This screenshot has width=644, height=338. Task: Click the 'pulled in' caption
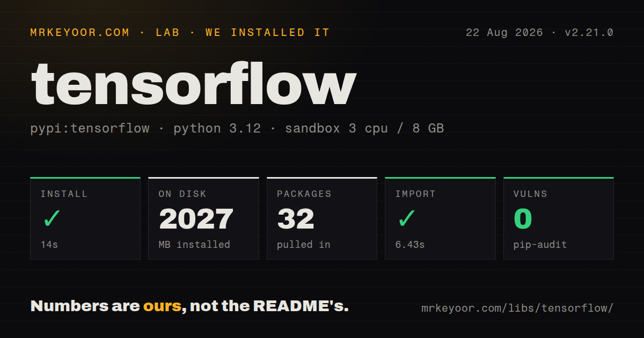[x=304, y=245]
